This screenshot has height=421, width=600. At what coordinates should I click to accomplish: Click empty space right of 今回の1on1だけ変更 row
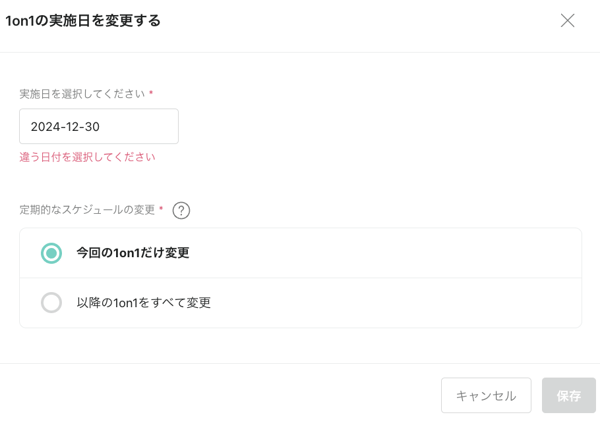point(400,253)
